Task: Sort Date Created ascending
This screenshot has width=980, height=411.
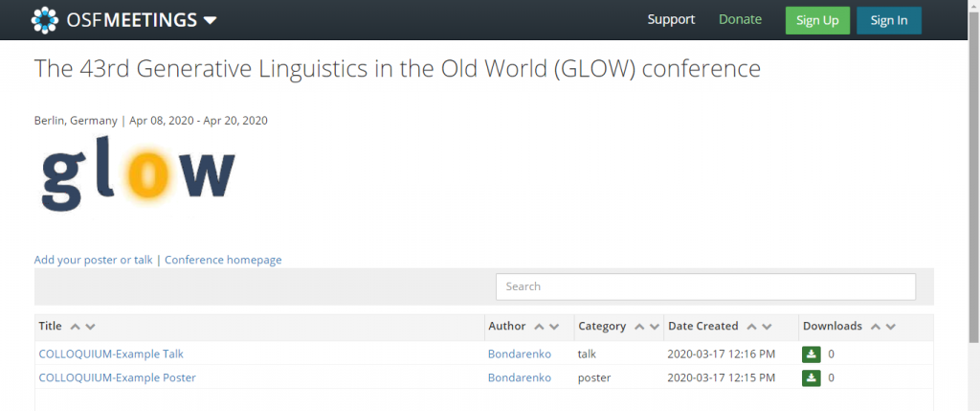Action: click(x=752, y=327)
